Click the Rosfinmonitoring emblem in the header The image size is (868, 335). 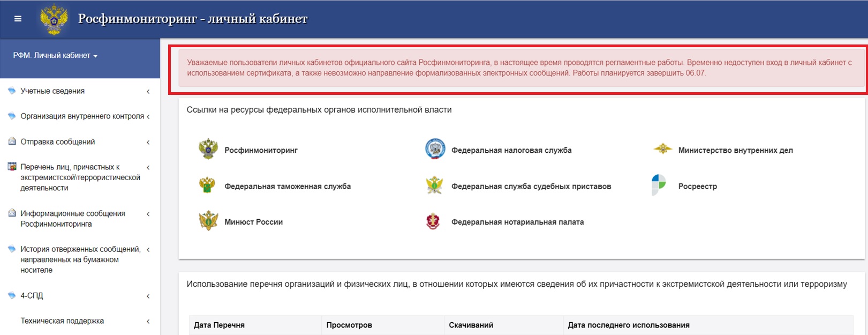point(54,19)
